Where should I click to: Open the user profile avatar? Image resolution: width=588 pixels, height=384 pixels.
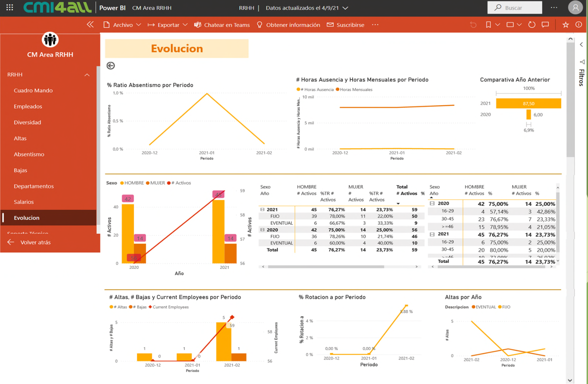click(x=575, y=7)
